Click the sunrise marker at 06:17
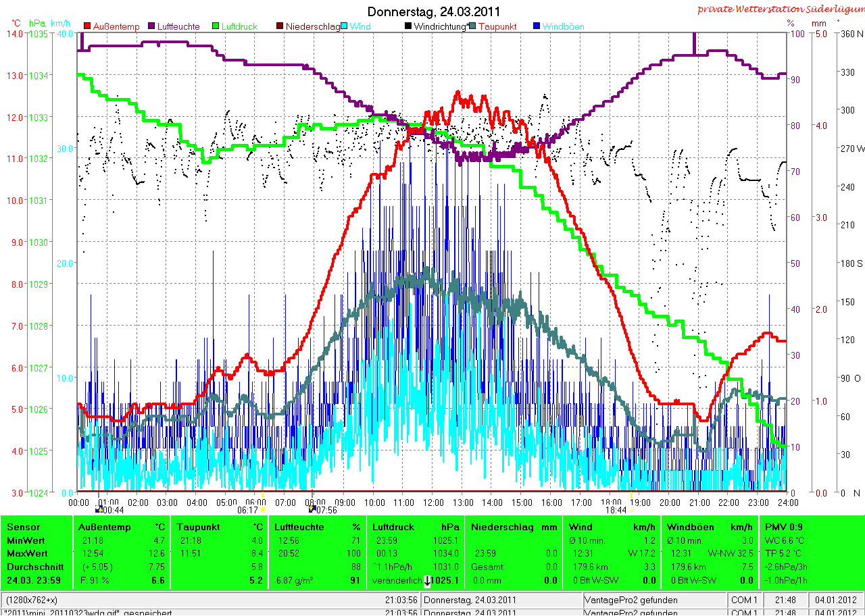Image resolution: width=865 pixels, height=616 pixels. coord(262,509)
